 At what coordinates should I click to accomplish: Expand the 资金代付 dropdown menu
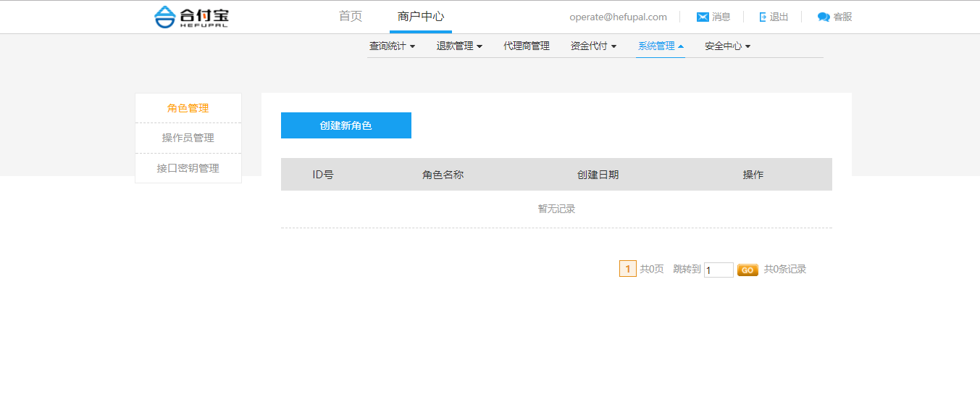(x=593, y=46)
